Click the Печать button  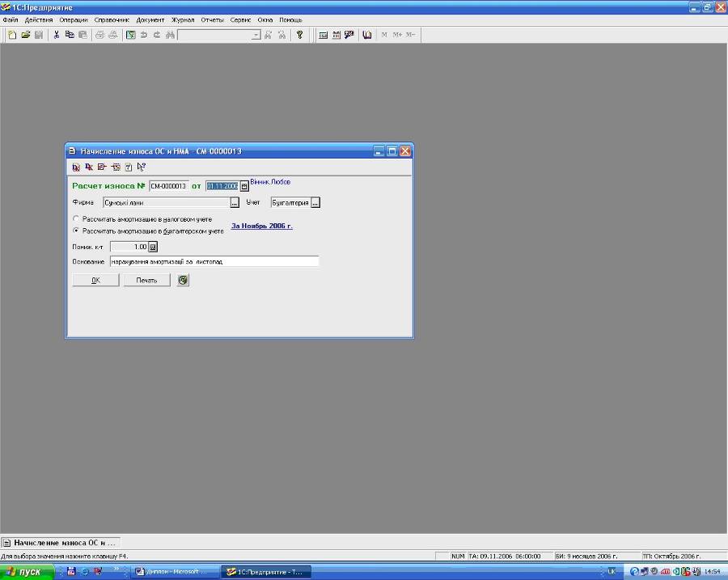click(x=146, y=280)
